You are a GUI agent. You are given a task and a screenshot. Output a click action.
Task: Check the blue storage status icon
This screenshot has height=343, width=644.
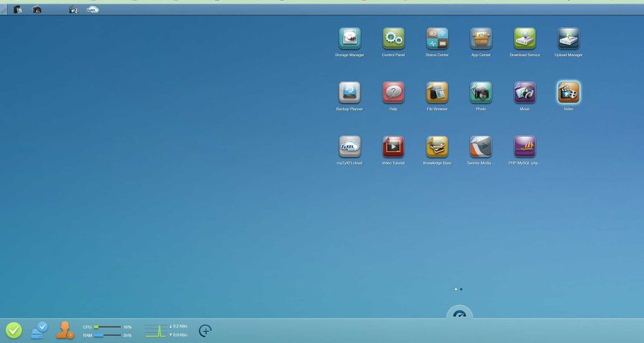point(39,330)
